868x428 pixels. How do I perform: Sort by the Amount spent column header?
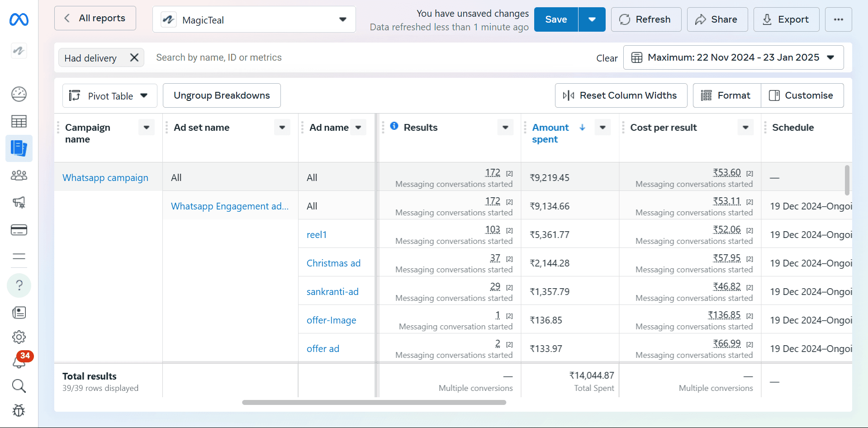tap(550, 133)
